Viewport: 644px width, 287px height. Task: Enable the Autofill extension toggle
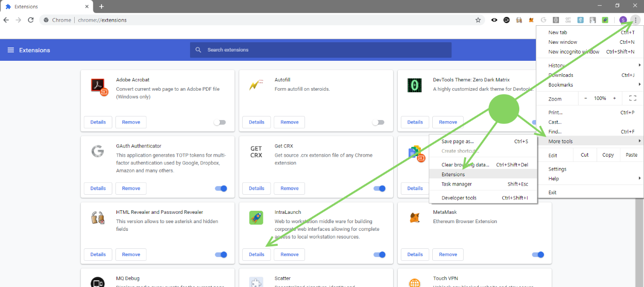379,122
